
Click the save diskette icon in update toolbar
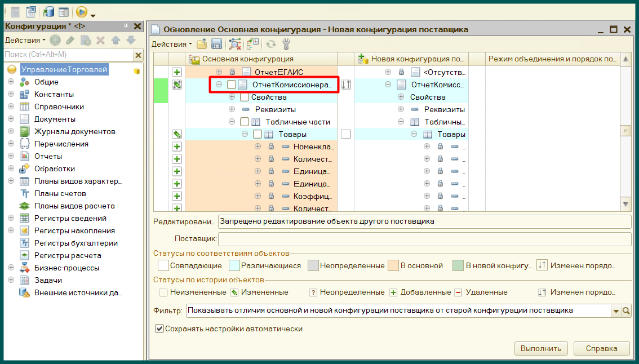[216, 44]
